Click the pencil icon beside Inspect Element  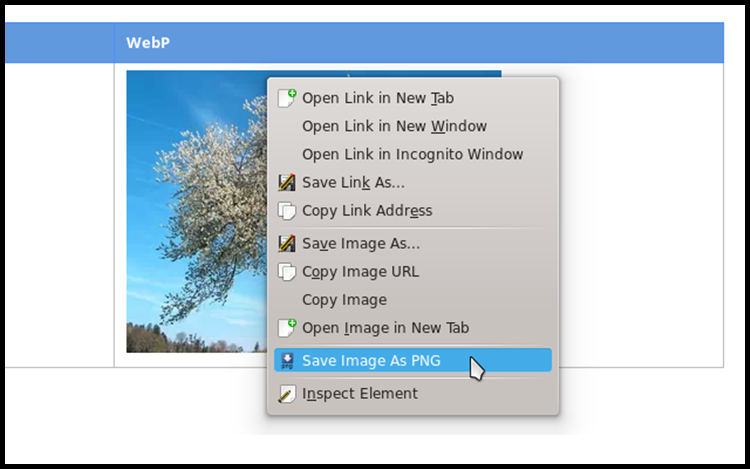point(287,393)
